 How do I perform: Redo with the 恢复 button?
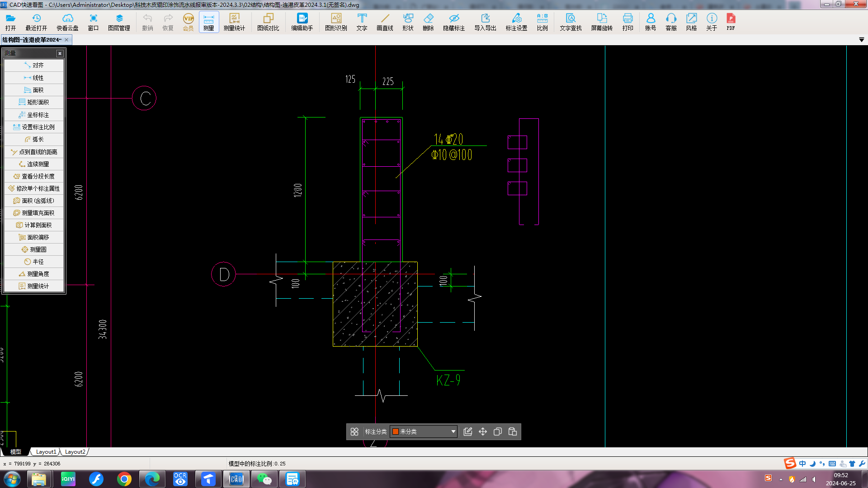click(x=168, y=22)
